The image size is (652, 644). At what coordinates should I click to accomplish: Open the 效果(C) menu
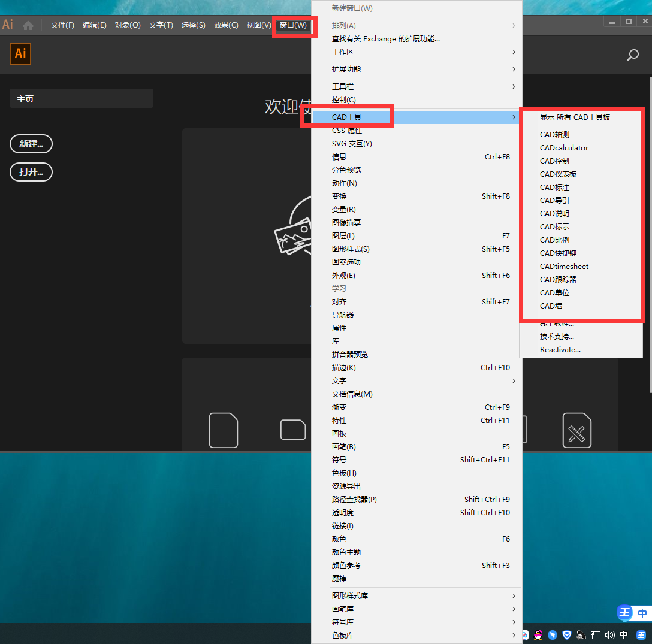pos(226,25)
